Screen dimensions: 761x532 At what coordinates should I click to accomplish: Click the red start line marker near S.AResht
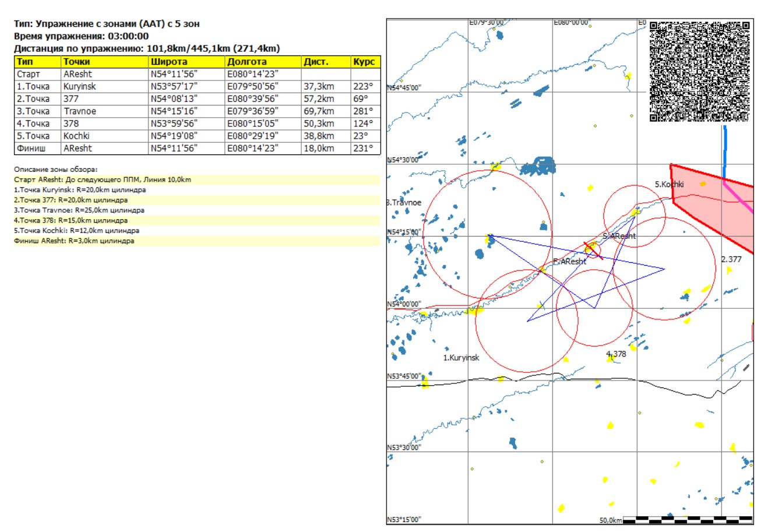(593, 250)
